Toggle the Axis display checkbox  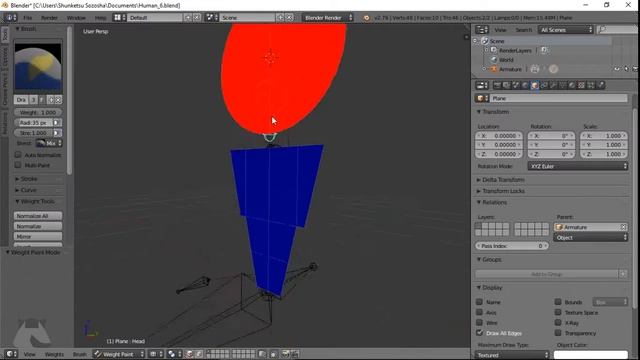[x=480, y=312]
